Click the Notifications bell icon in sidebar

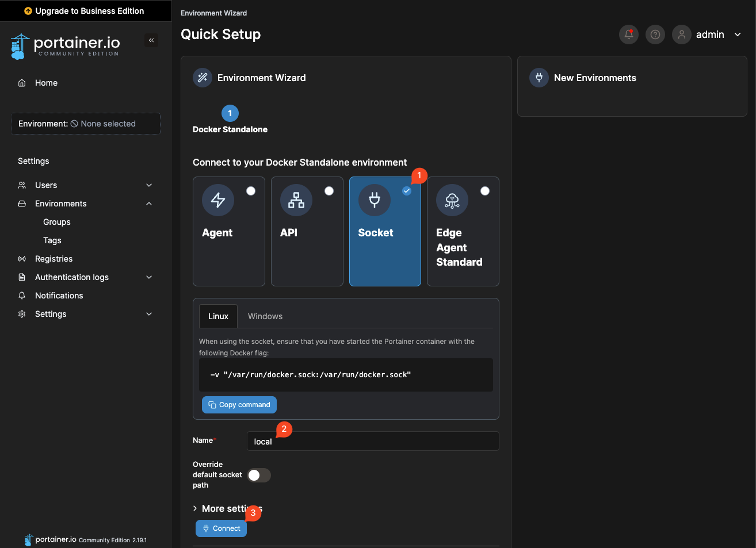(22, 296)
